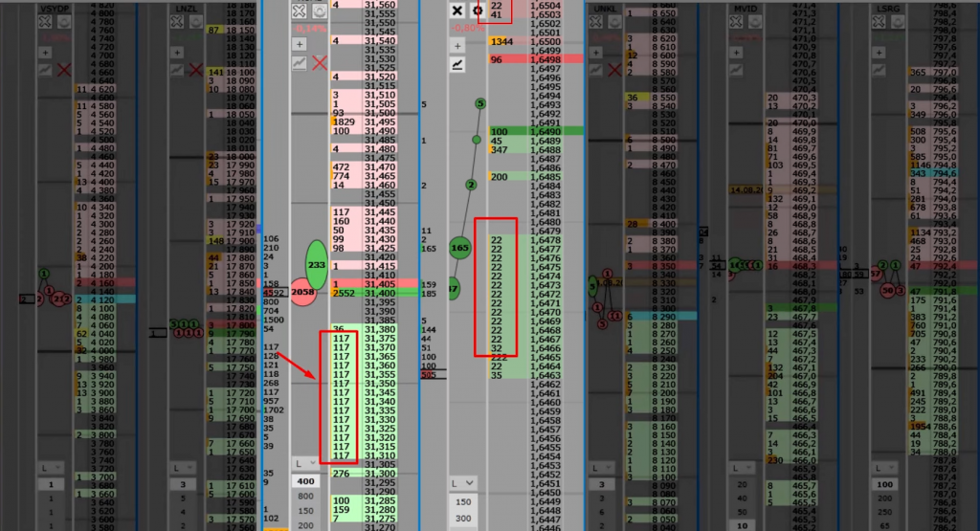Open chart icon in the 31,5 price ladder

click(x=300, y=63)
